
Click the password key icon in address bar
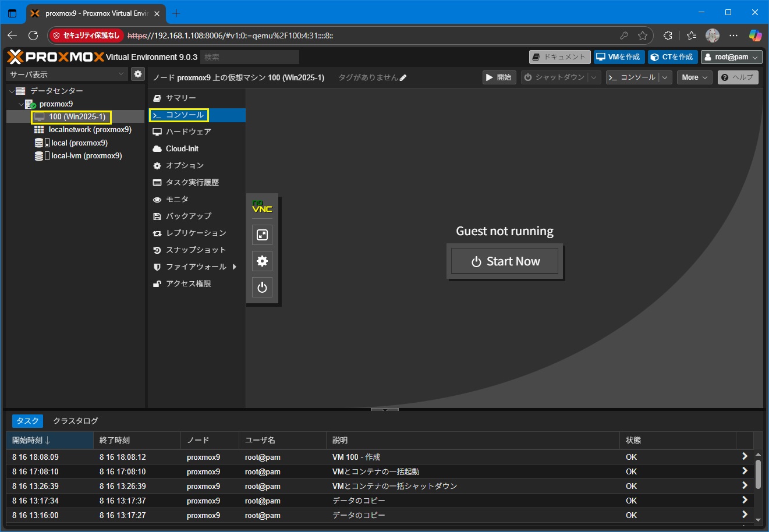point(624,36)
